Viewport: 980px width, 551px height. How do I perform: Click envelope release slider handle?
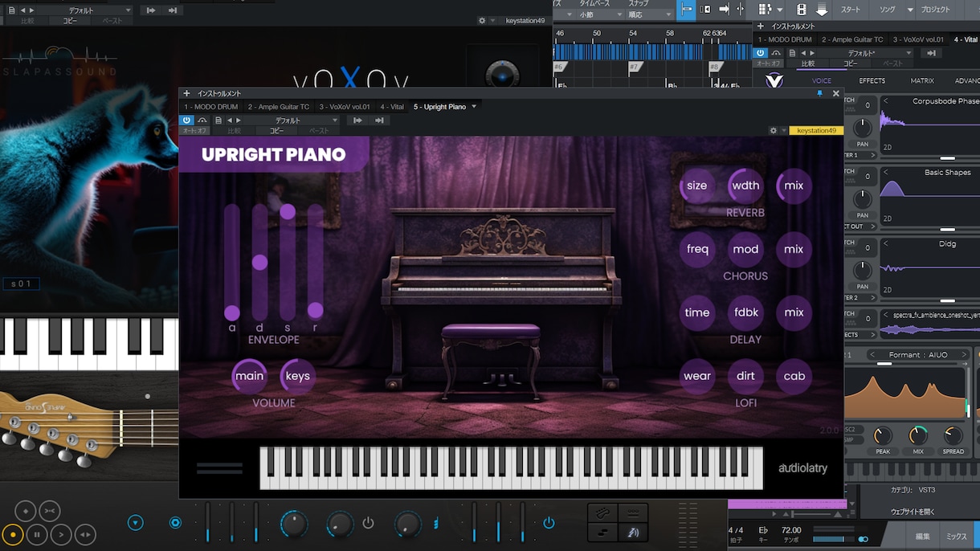(x=316, y=310)
